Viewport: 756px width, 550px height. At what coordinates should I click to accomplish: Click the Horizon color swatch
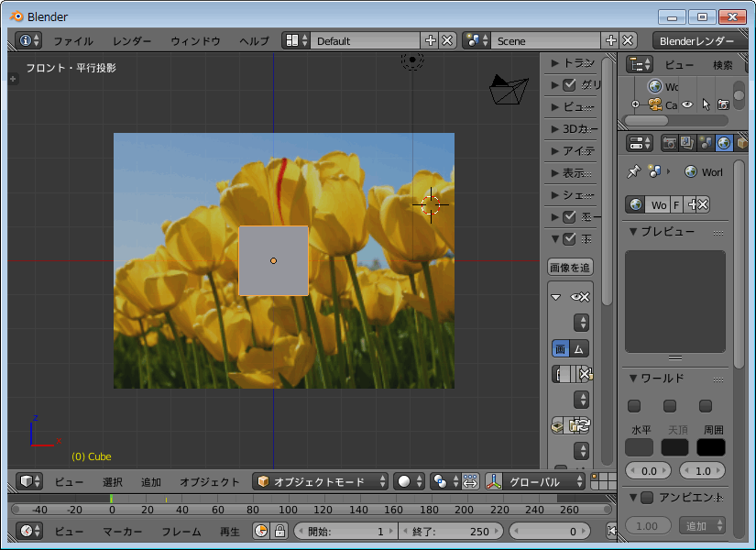pyautogui.click(x=639, y=447)
